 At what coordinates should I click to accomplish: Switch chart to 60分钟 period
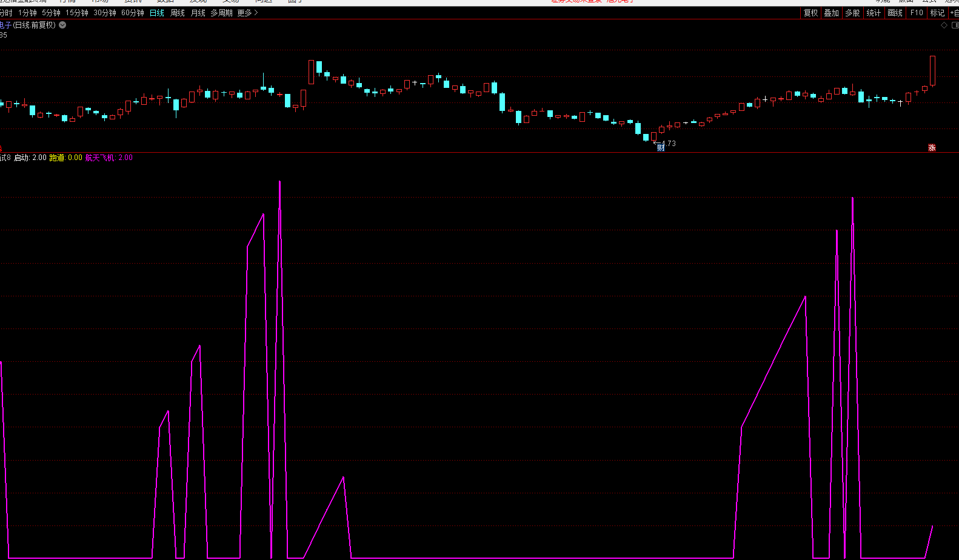[133, 13]
